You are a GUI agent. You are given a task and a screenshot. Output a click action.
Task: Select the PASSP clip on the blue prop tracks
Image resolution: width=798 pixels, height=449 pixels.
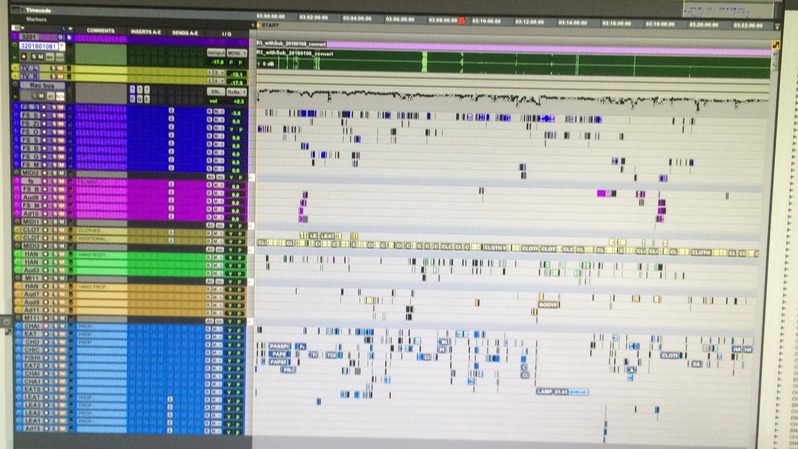pos(279,346)
